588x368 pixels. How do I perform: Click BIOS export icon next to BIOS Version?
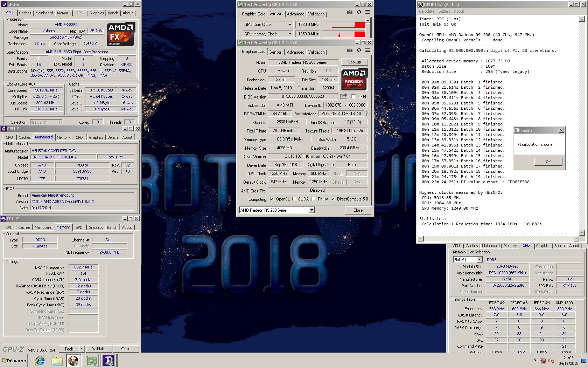[343, 96]
